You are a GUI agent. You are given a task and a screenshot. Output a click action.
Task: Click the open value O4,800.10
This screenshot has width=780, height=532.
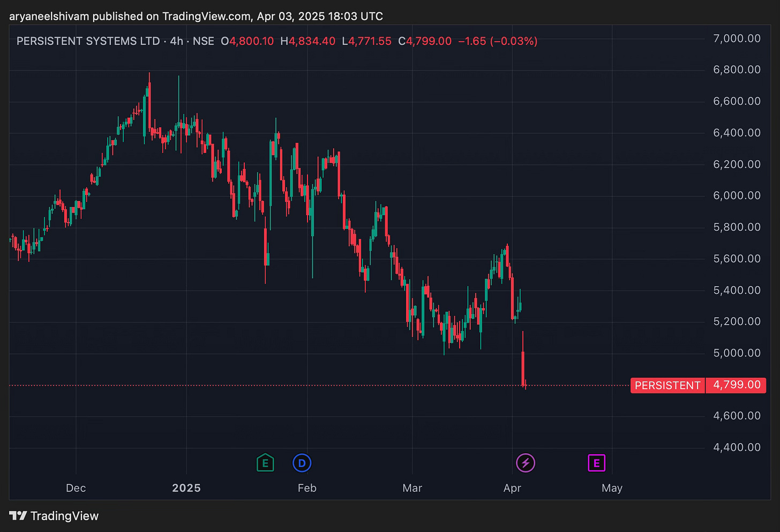247,41
